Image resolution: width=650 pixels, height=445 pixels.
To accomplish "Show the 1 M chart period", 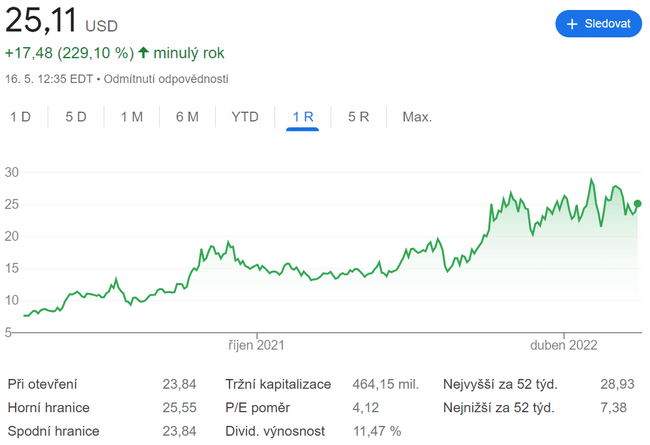I will click(131, 117).
